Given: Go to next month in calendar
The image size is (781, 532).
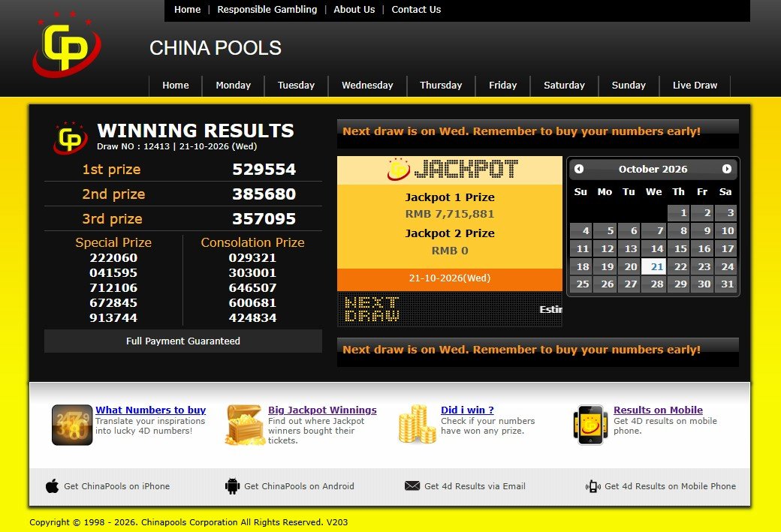Looking at the screenshot, I should coord(727,170).
